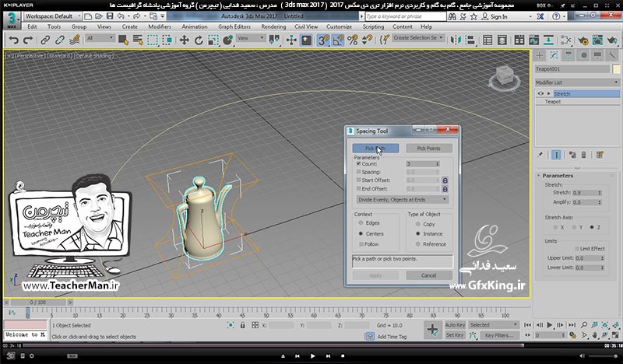
Task: Open the Rendered Frame Window
Action: 597,40
